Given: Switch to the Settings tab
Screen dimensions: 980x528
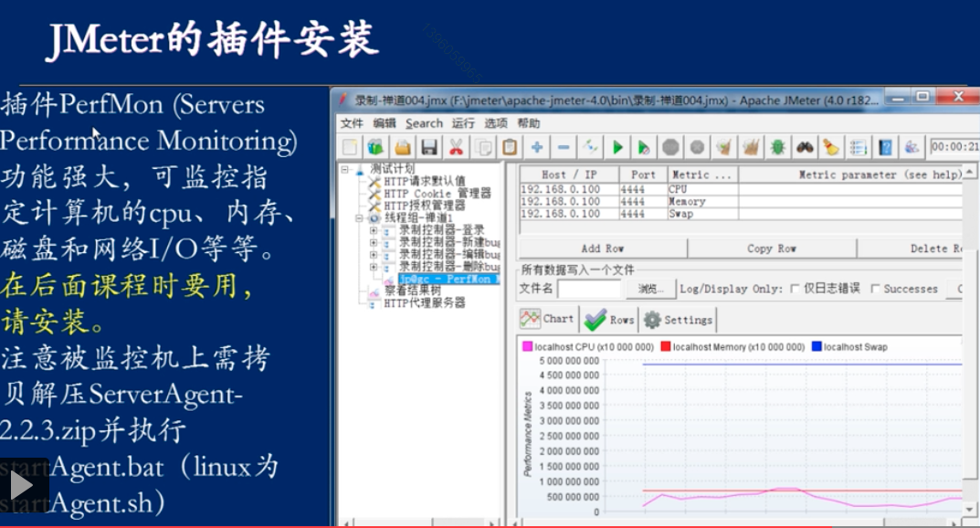Looking at the screenshot, I should [x=678, y=320].
